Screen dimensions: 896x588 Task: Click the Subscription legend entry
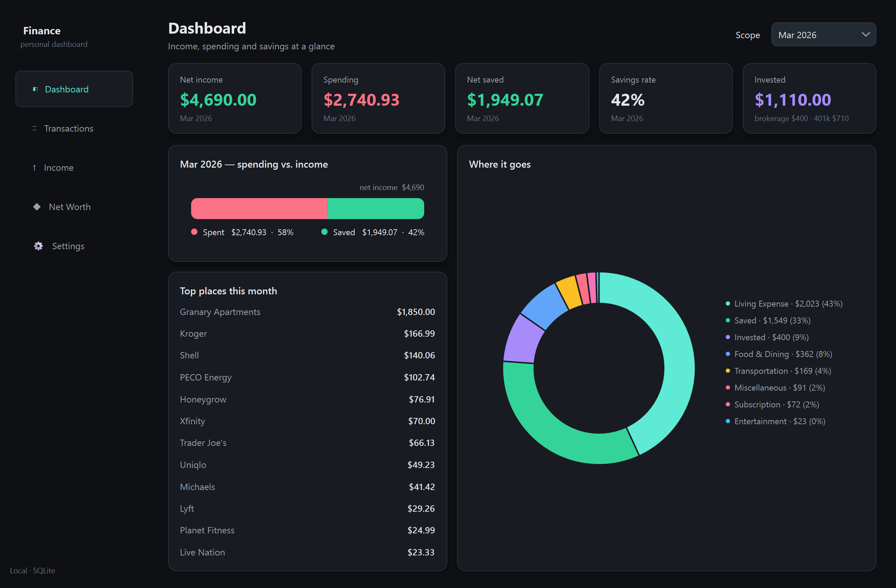click(x=772, y=404)
